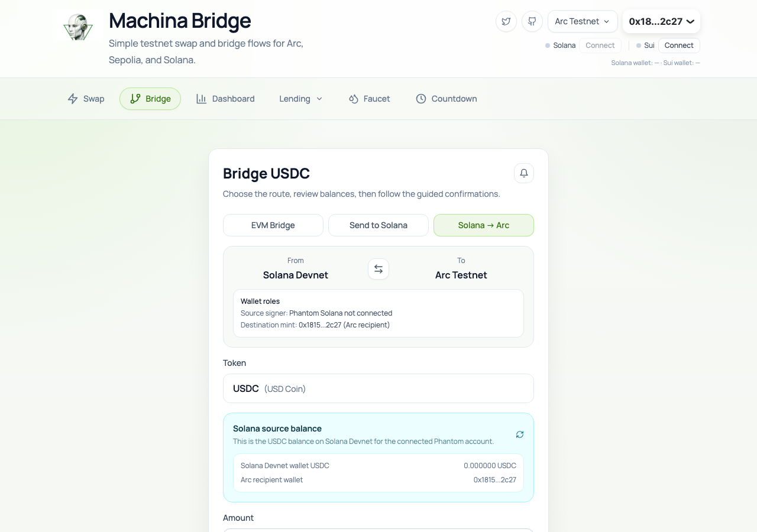Click the Machina Bridge title
This screenshot has width=757, height=532.
pyautogui.click(x=180, y=21)
